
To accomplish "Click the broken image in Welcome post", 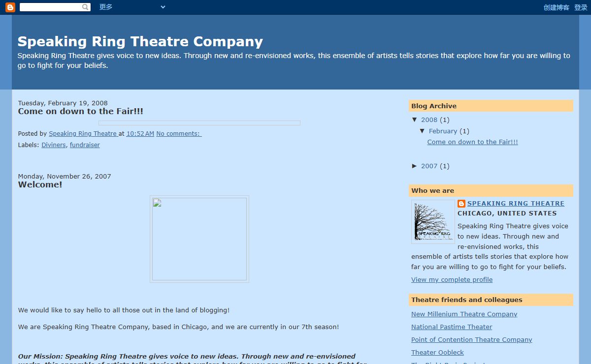I will pyautogui.click(x=199, y=239).
